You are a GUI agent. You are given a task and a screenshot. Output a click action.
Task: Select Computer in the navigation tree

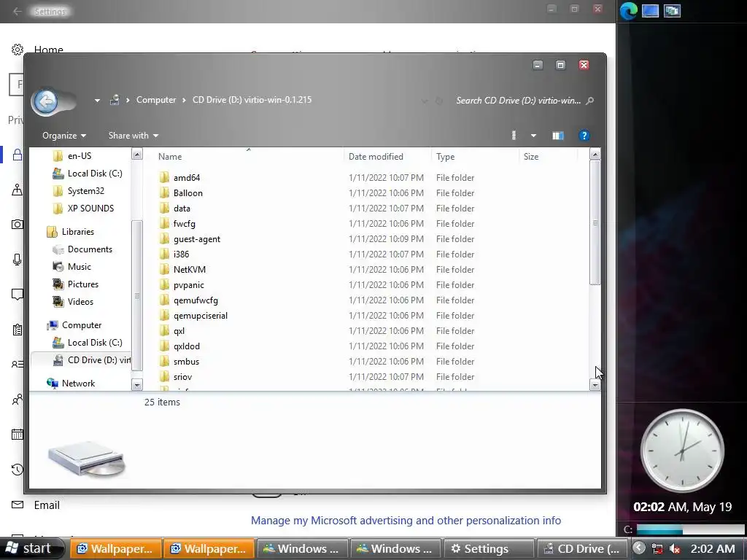tap(82, 325)
